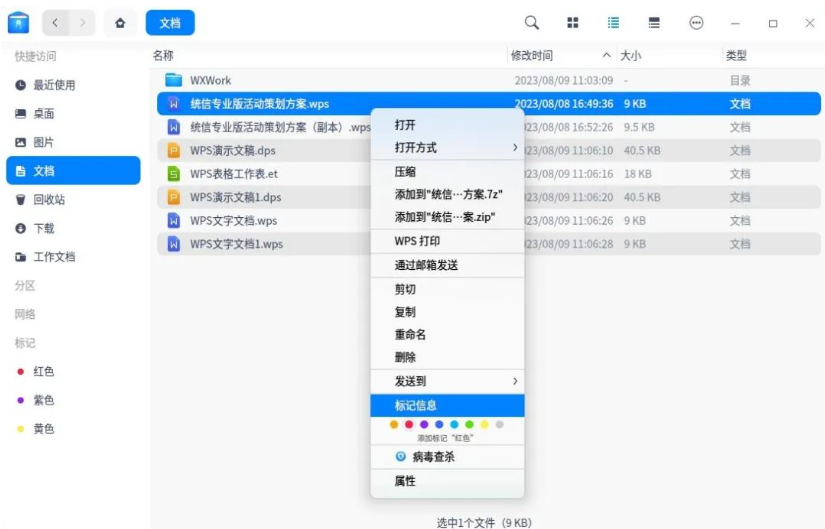Viewport: 825px width, 529px height.
Task: Select 添加到"统信…案.zip" menu entry
Action: [447, 217]
